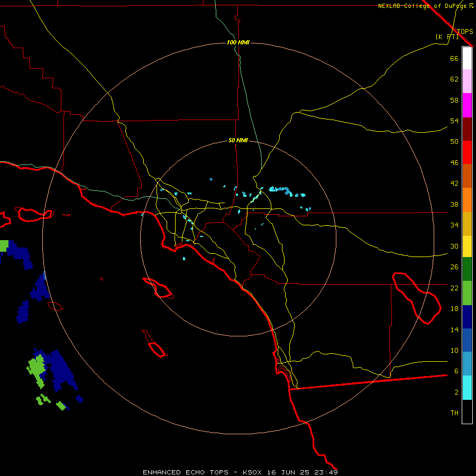The width and height of the screenshot is (476, 476).
Task: Click the medium blue swatch between 14 and 10
Action: 467,340
